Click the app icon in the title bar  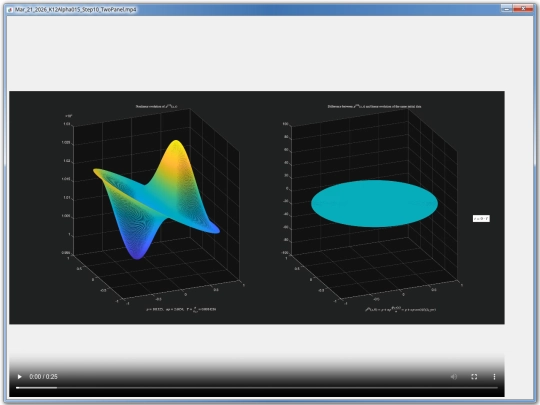[x=10, y=10]
